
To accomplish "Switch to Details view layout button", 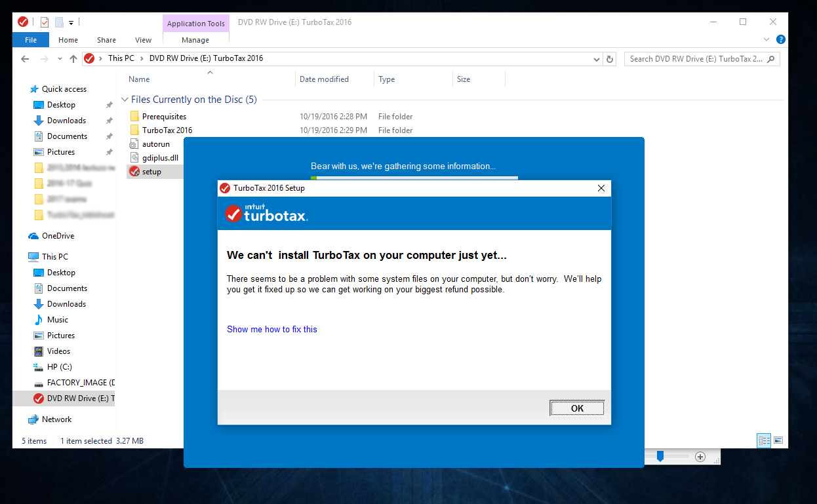I will (x=764, y=440).
